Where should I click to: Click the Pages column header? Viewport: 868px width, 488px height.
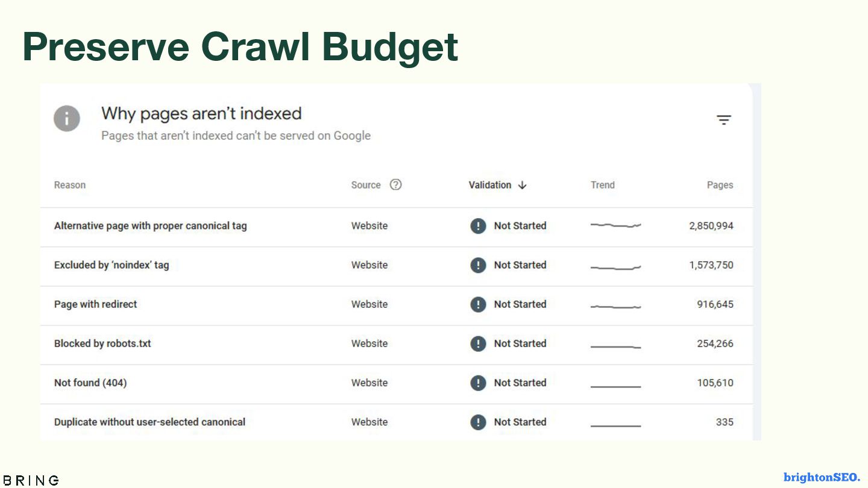pyautogui.click(x=720, y=185)
